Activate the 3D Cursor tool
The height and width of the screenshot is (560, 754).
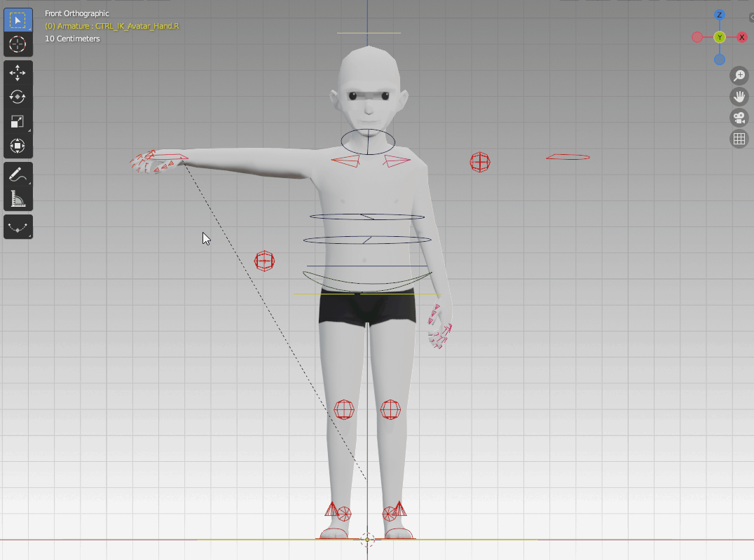click(x=18, y=44)
